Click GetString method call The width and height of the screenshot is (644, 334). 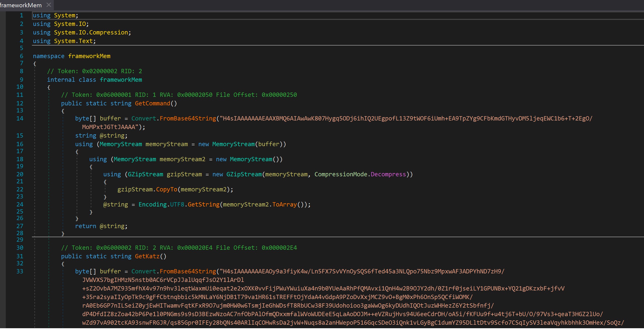(203, 204)
